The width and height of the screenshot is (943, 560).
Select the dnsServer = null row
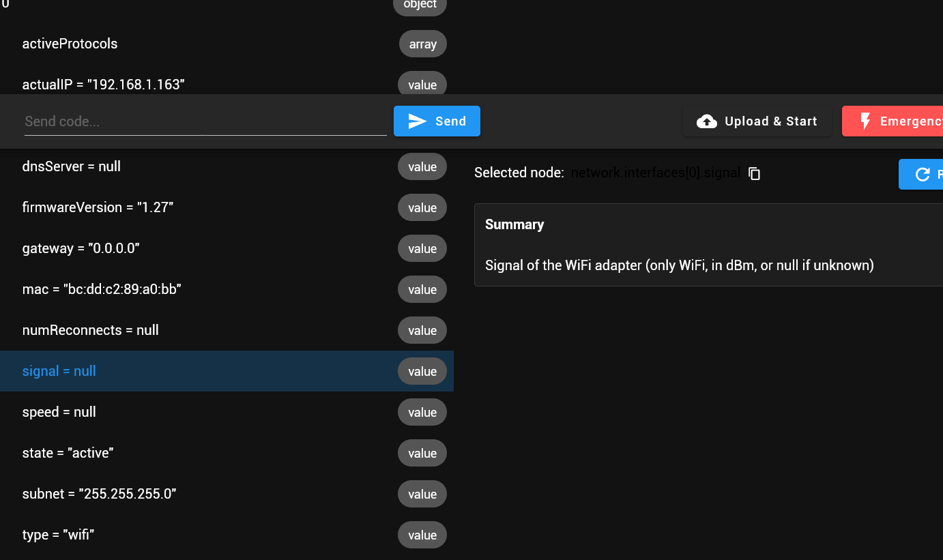pyautogui.click(x=227, y=166)
